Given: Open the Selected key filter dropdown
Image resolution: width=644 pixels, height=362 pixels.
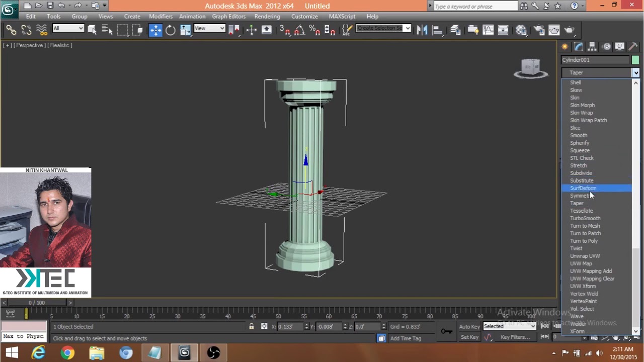Looking at the screenshot, I should tap(509, 326).
